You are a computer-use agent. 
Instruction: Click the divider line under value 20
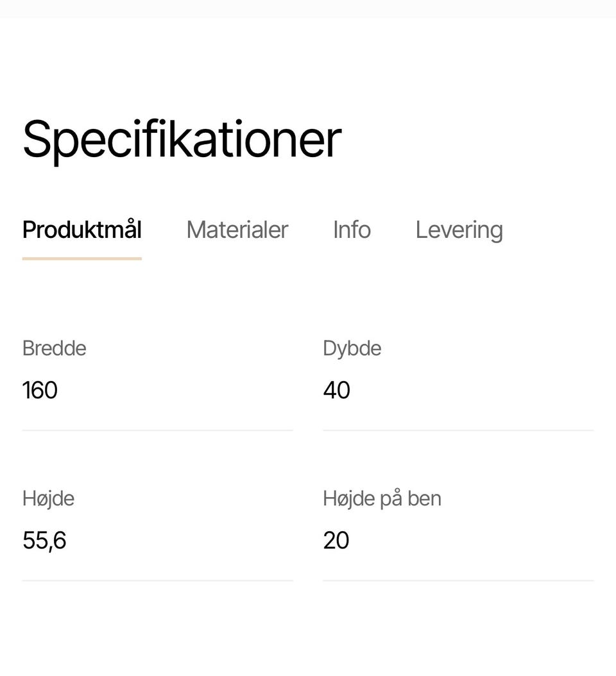(458, 580)
